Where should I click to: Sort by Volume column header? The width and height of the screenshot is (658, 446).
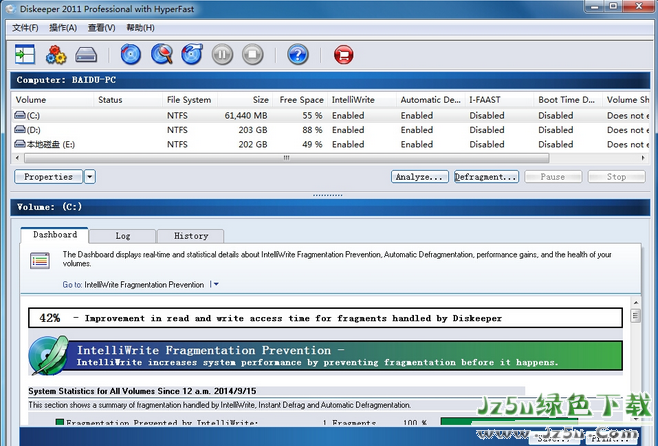point(52,99)
